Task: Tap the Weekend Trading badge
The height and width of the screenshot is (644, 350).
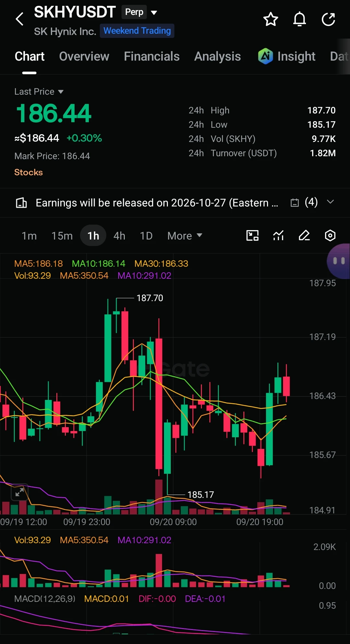Action: pos(137,31)
